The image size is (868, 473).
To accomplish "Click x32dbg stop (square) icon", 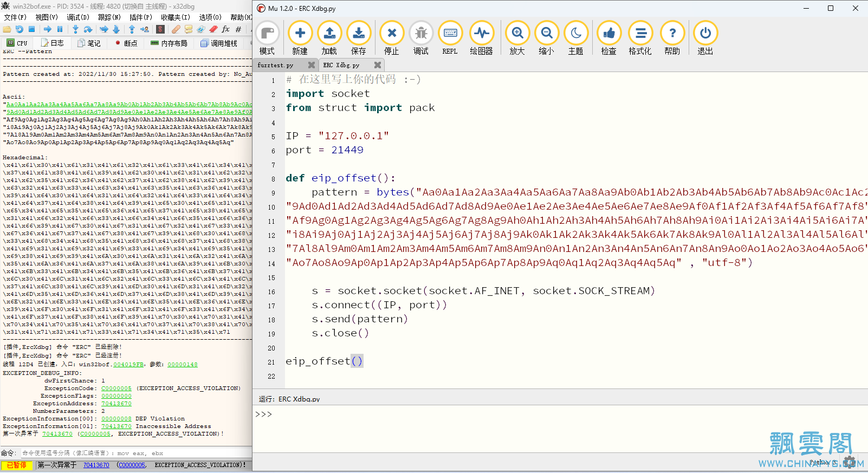I will pyautogui.click(x=32, y=29).
